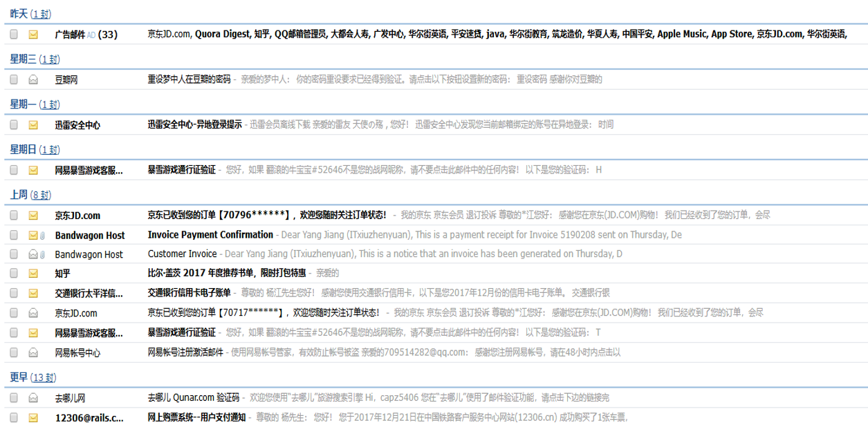868x427 pixels.
Task: Open the (8 封) link of 上周 group
Action: (x=41, y=196)
